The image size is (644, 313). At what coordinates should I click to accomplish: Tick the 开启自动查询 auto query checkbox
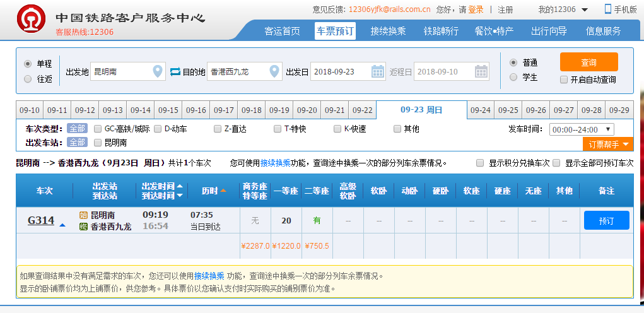(564, 80)
